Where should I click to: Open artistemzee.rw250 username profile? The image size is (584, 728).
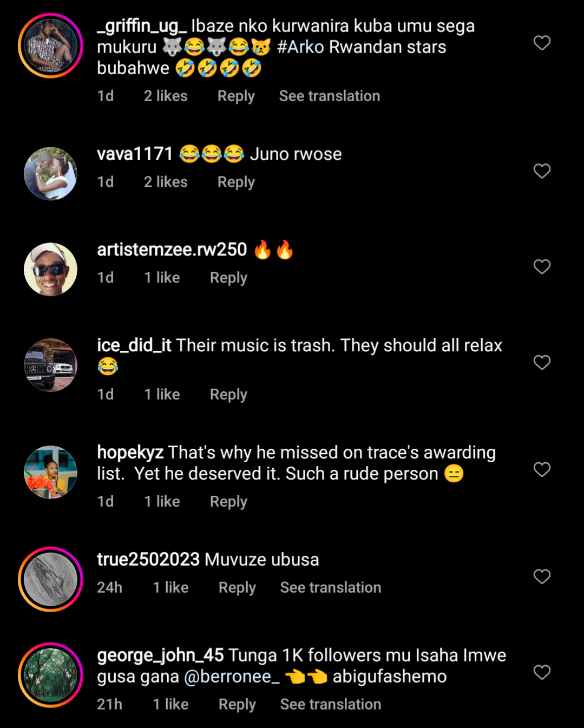[x=172, y=250]
